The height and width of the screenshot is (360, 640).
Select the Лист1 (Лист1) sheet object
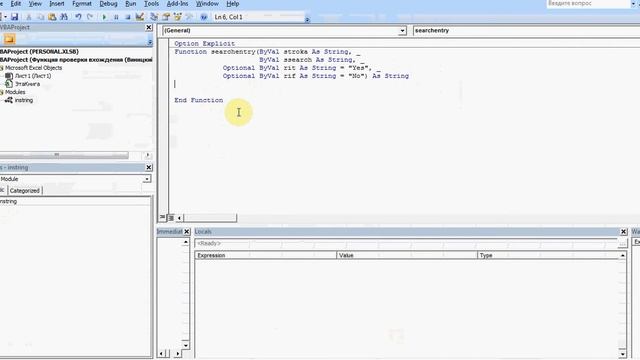tap(33, 76)
